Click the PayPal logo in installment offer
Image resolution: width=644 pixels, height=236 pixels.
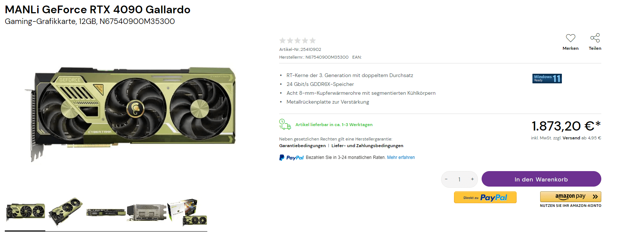coord(291,157)
